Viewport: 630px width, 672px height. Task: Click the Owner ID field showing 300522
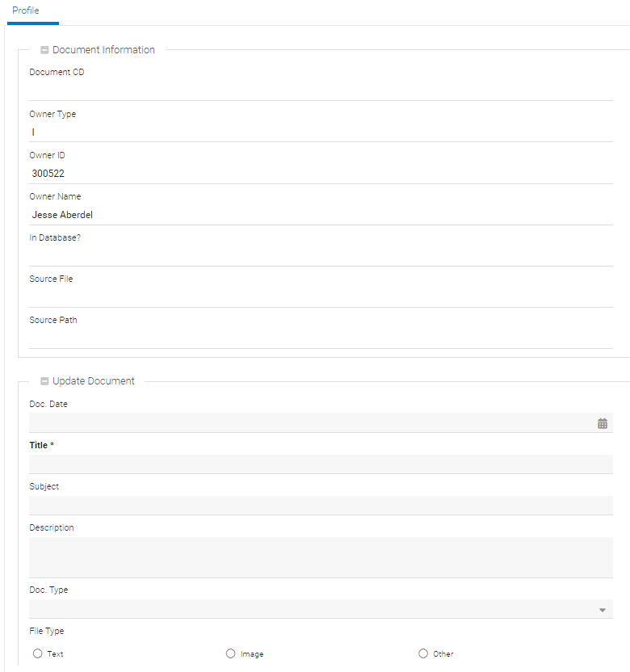(x=321, y=174)
